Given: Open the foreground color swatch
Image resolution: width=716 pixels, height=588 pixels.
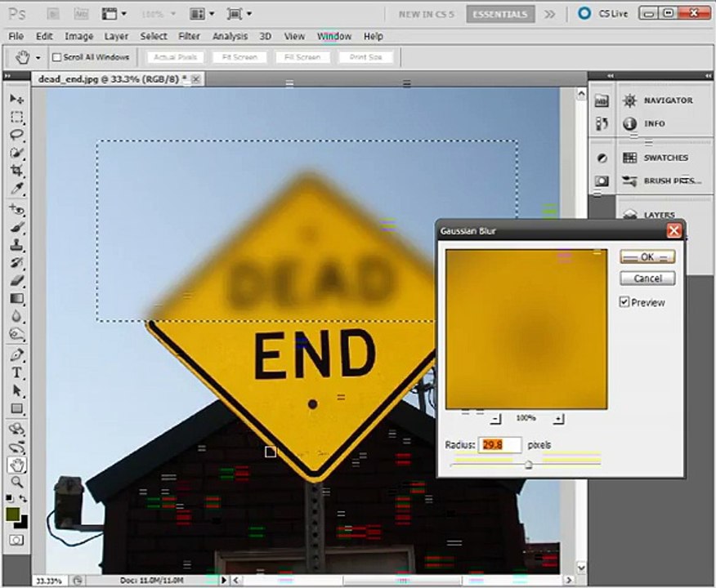Looking at the screenshot, I should point(12,514).
